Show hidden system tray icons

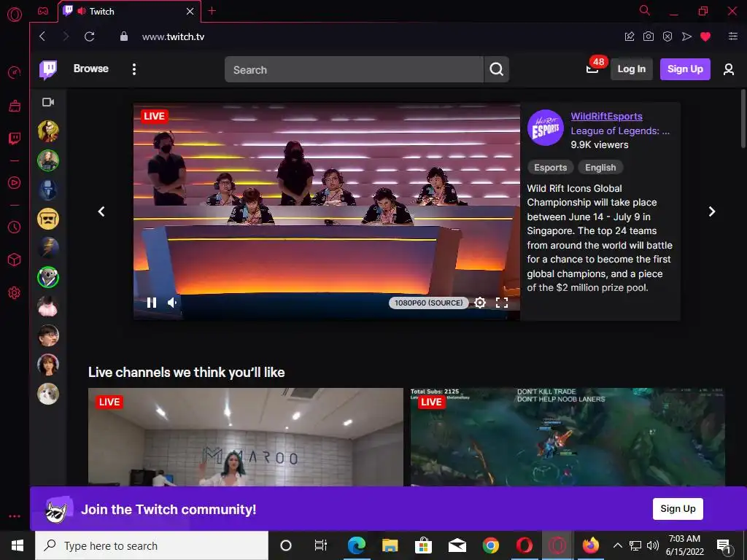click(x=617, y=545)
